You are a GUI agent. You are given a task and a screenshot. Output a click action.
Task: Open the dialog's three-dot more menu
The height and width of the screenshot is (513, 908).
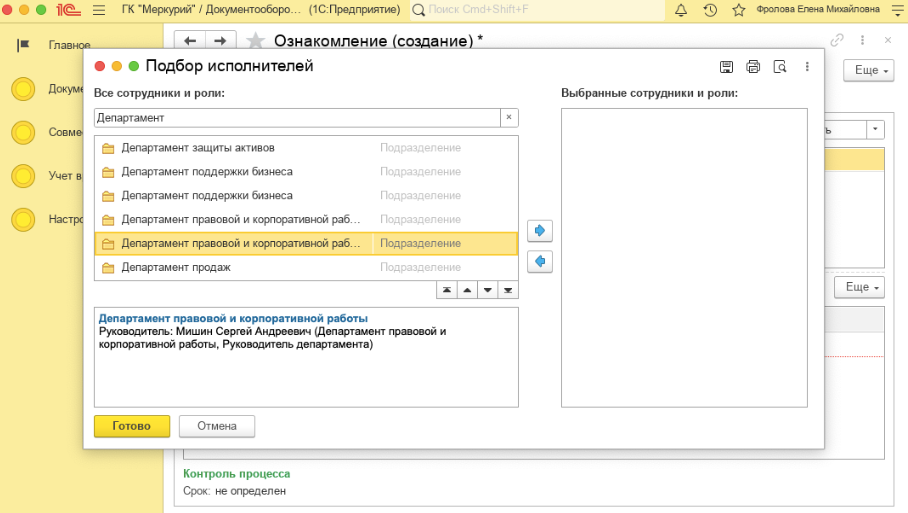click(x=807, y=67)
